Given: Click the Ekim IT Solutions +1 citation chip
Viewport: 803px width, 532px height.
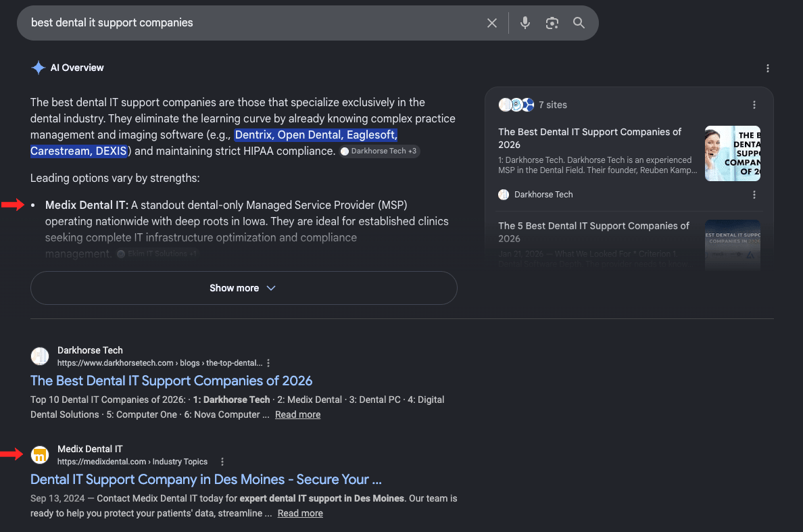Looking at the screenshot, I should [x=157, y=253].
